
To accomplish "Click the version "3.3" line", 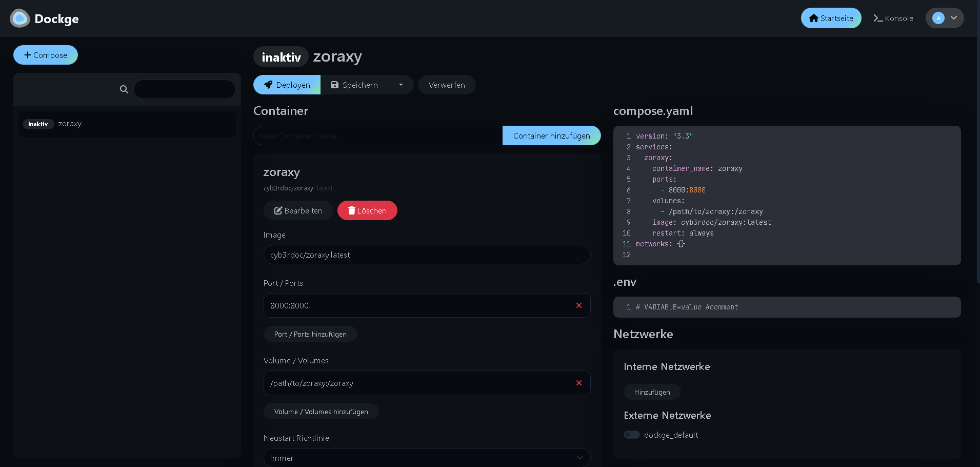I will click(664, 136).
